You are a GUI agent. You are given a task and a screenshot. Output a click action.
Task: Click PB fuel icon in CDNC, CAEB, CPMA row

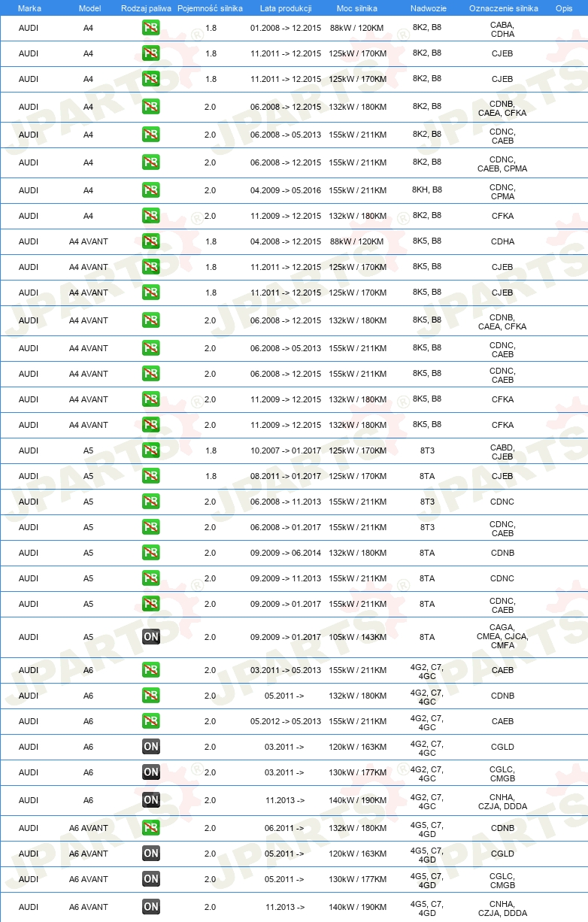(151, 162)
